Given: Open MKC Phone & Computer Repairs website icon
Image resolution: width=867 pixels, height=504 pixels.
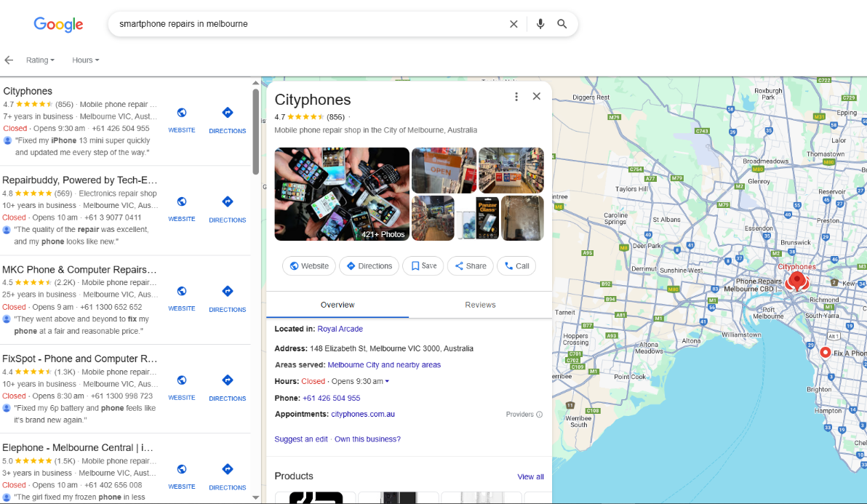Looking at the screenshot, I should [181, 291].
